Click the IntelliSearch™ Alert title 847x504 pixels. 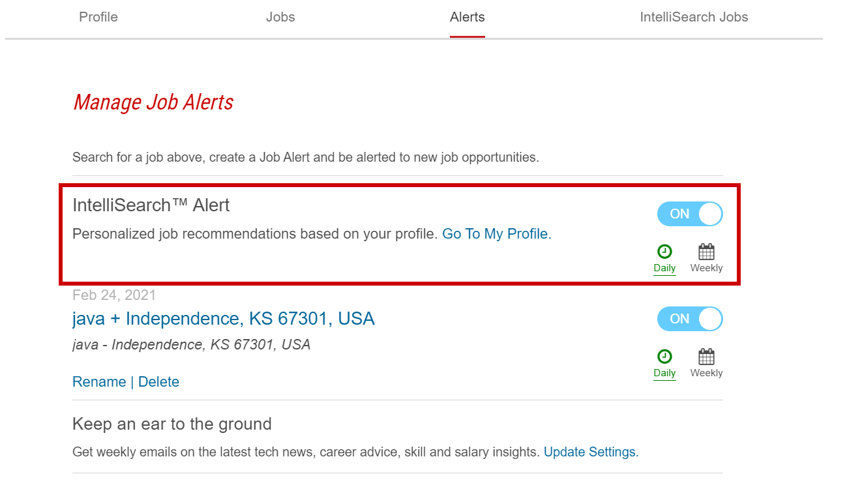[151, 205]
